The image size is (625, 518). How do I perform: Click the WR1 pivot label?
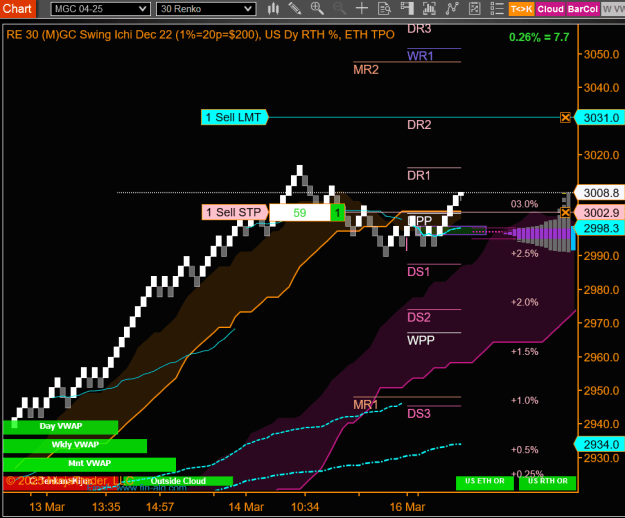tap(420, 56)
